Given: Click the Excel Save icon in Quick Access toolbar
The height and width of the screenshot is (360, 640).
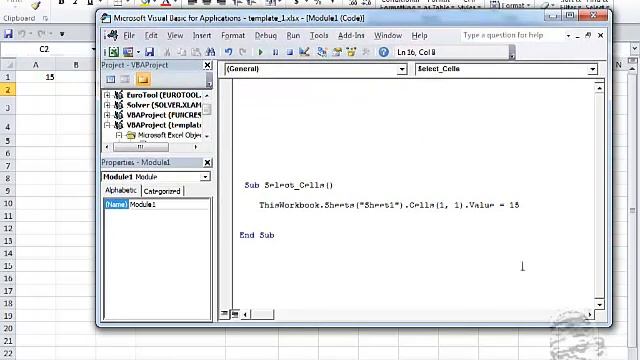Looking at the screenshot, I should point(8,34).
